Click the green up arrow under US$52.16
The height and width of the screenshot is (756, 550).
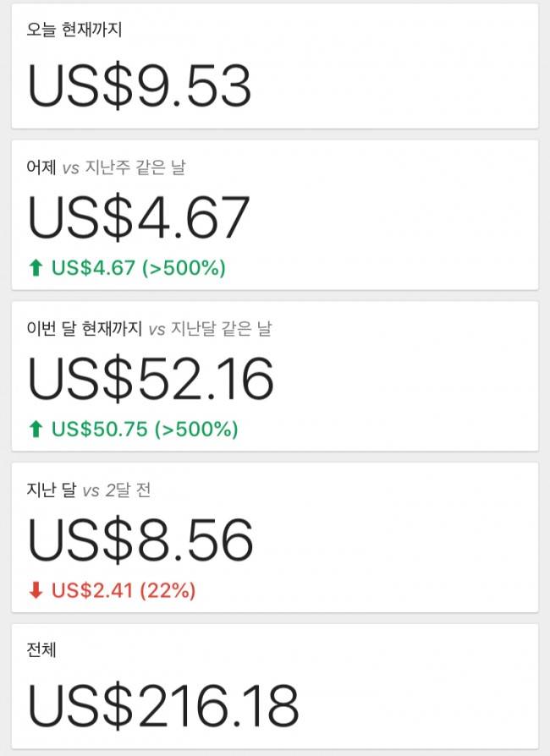coord(36,430)
